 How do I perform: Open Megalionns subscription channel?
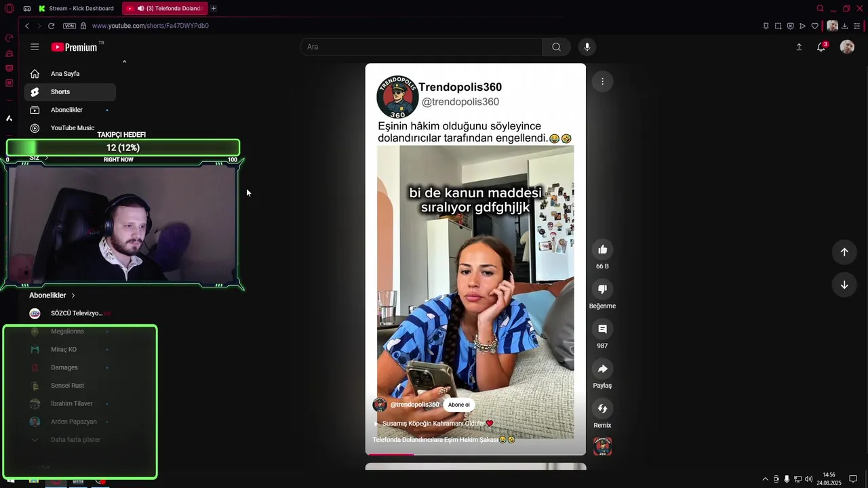[x=70, y=331]
